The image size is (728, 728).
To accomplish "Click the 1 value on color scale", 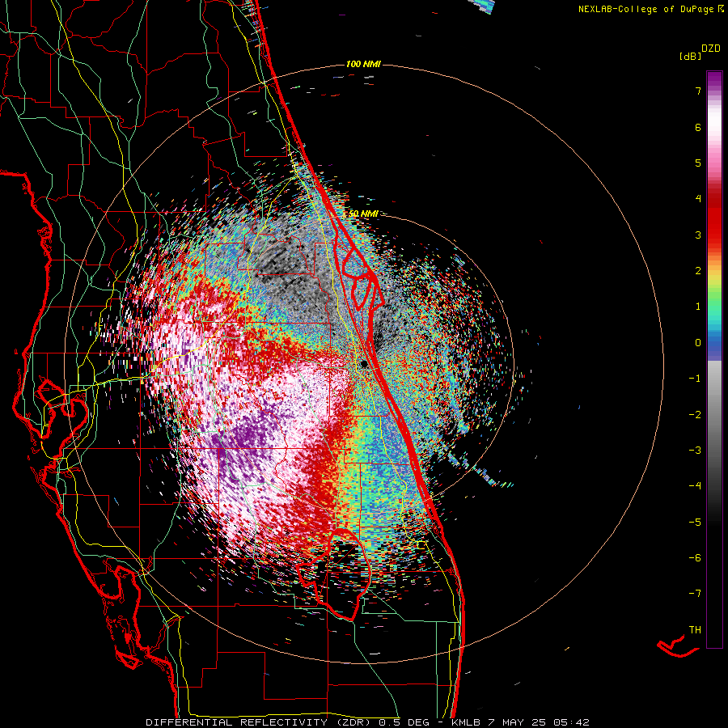I will [x=698, y=307].
